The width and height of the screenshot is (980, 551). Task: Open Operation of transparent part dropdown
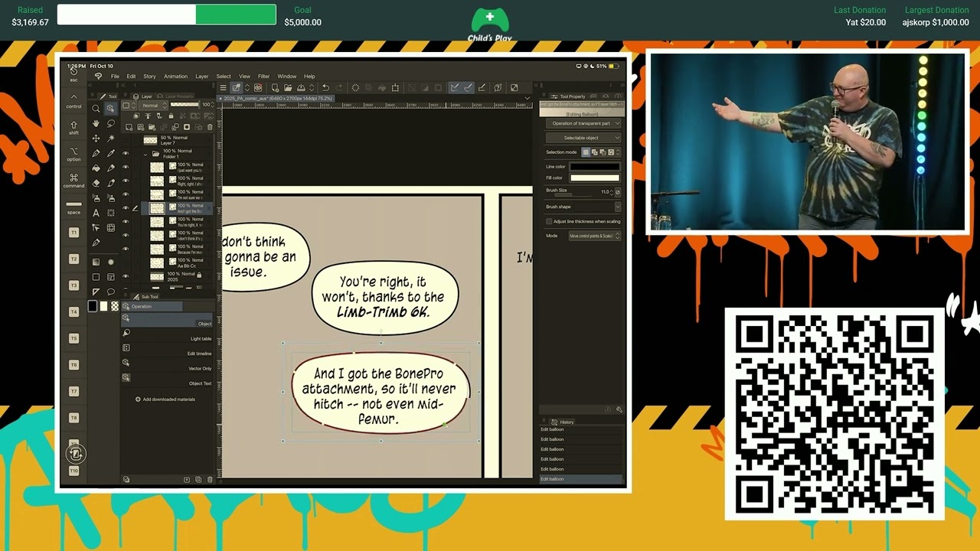[x=583, y=123]
